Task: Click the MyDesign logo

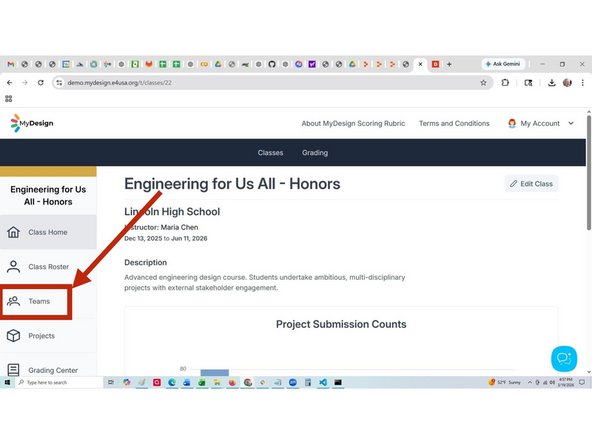Action: click(x=32, y=123)
